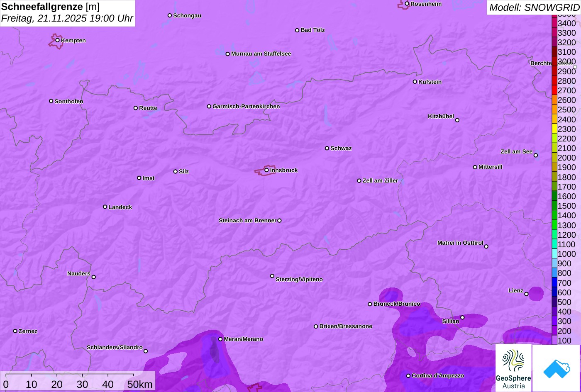Click the Cortina d'Ampezzo marker
The width and height of the screenshot is (581, 392).
408,376
